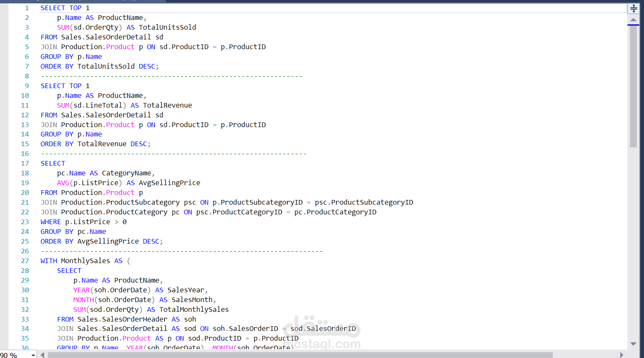
Task: Click line number 16 in the margin
Action: (x=25, y=154)
